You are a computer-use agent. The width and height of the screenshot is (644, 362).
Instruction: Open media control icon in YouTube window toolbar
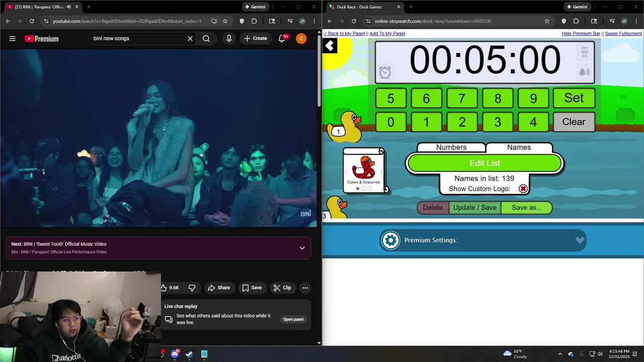tap(290, 21)
